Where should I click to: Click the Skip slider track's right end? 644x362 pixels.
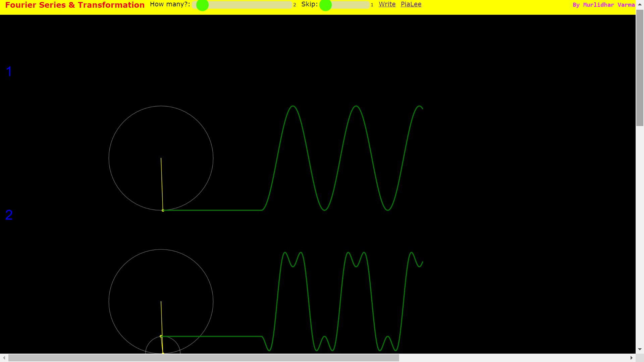(367, 5)
